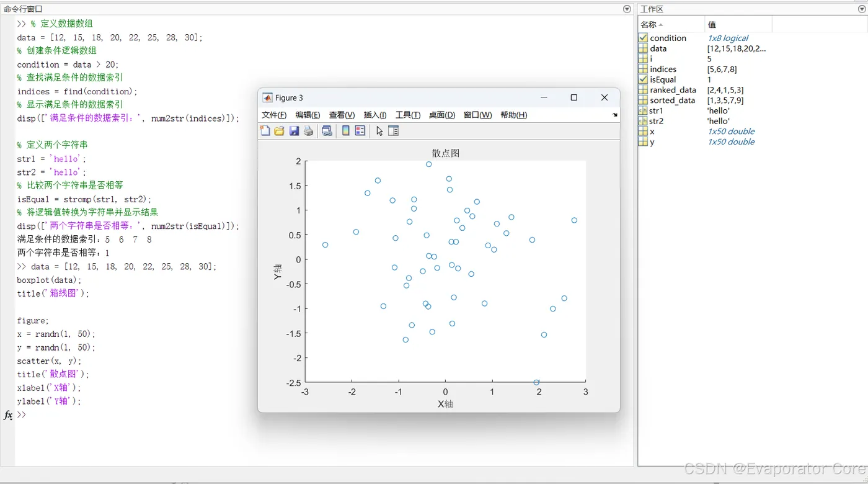
Task: Open the Property Inspector icon
Action: coord(393,131)
